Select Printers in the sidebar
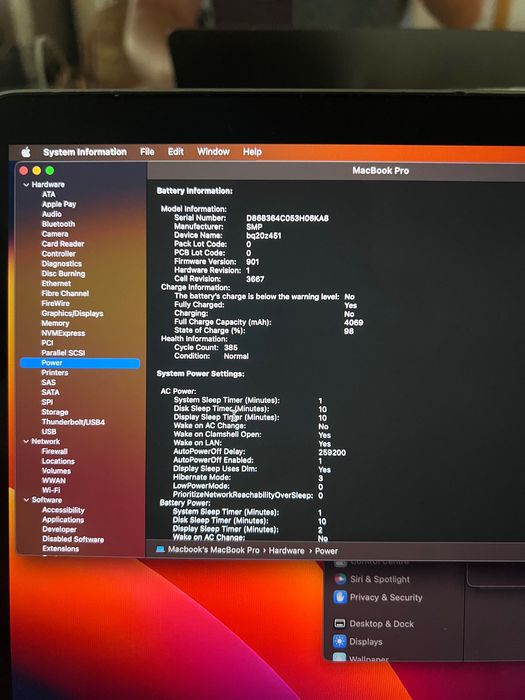The width and height of the screenshot is (525, 700). 55,373
